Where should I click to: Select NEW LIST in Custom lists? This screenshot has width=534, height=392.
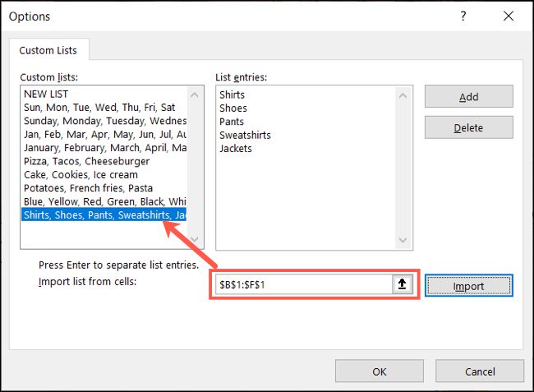(x=48, y=95)
